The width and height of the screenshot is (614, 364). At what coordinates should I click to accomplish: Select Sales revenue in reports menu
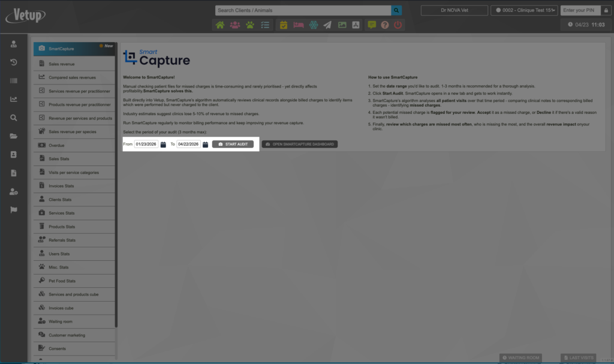click(74, 64)
